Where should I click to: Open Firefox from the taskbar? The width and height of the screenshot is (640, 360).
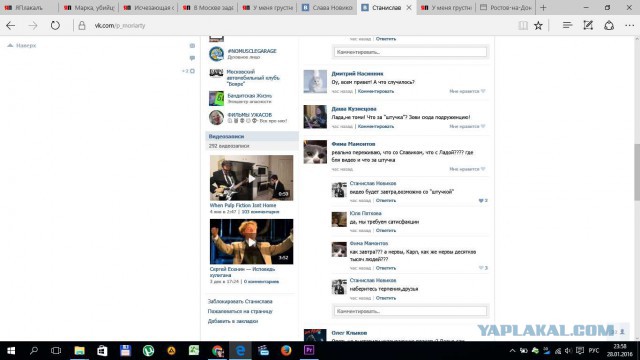[x=286, y=351]
